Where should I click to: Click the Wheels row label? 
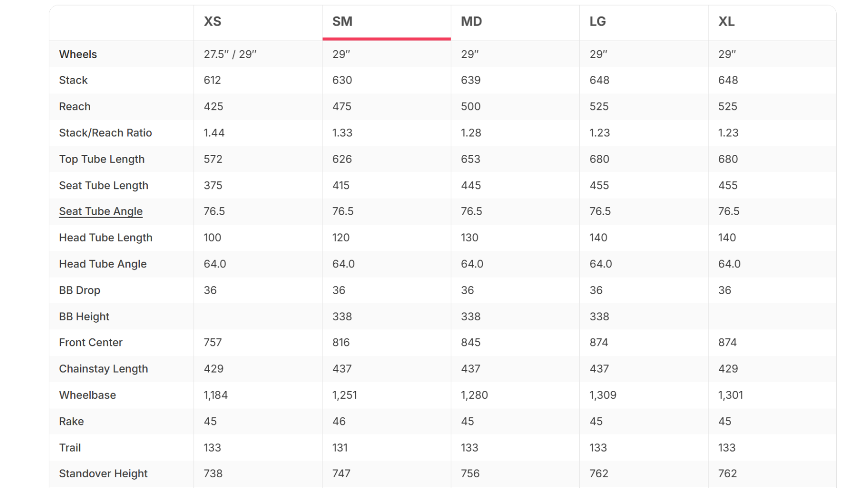[78, 54]
